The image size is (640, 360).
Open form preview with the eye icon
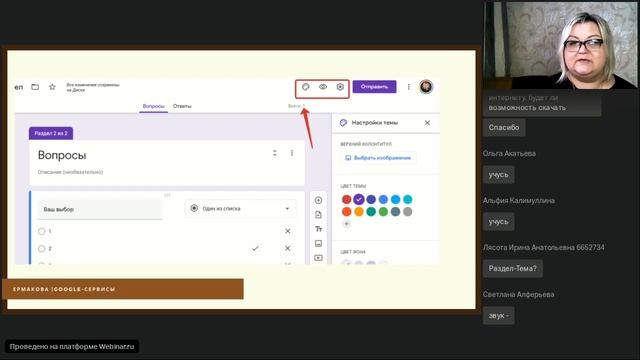[323, 87]
